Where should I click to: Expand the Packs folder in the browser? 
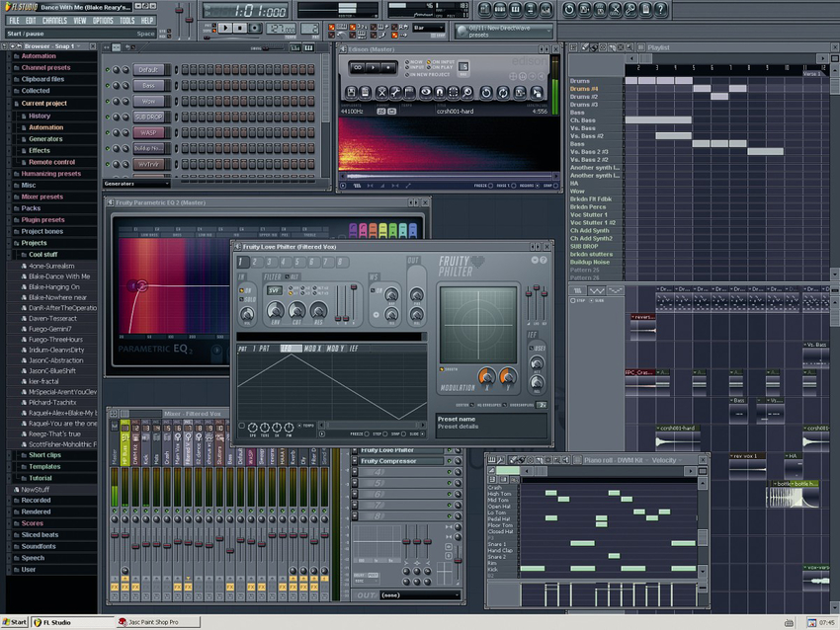31,208
